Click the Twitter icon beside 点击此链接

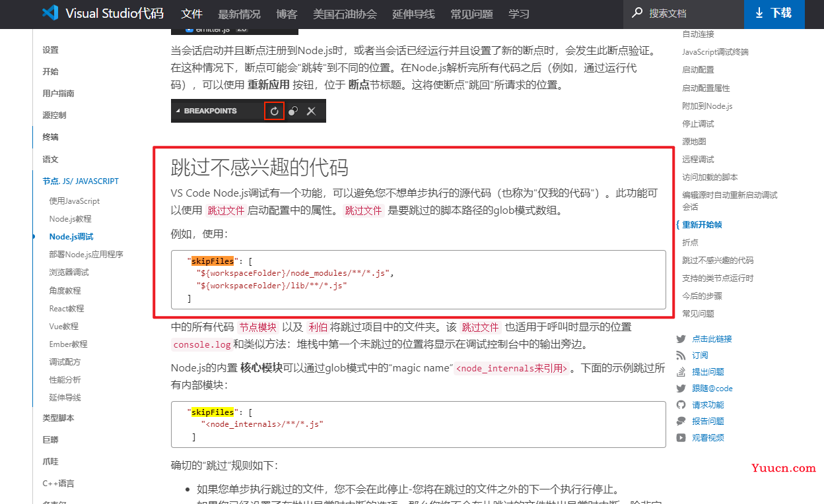pos(681,338)
